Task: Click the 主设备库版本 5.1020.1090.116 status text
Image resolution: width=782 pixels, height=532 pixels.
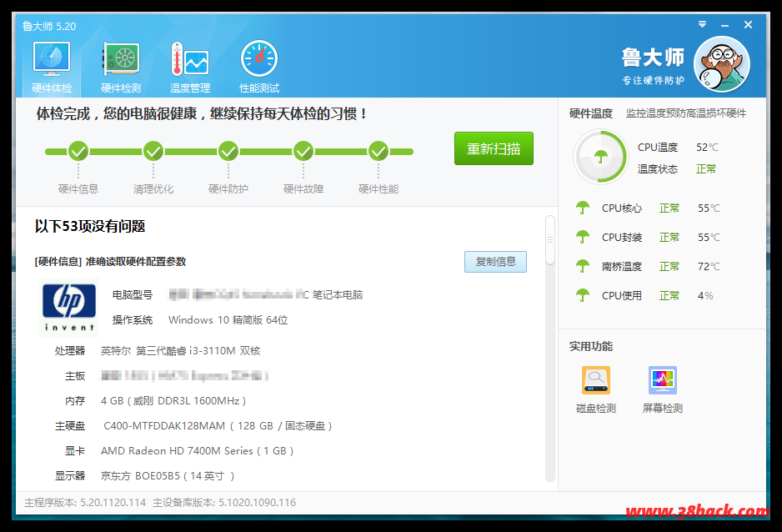Action: click(x=224, y=503)
